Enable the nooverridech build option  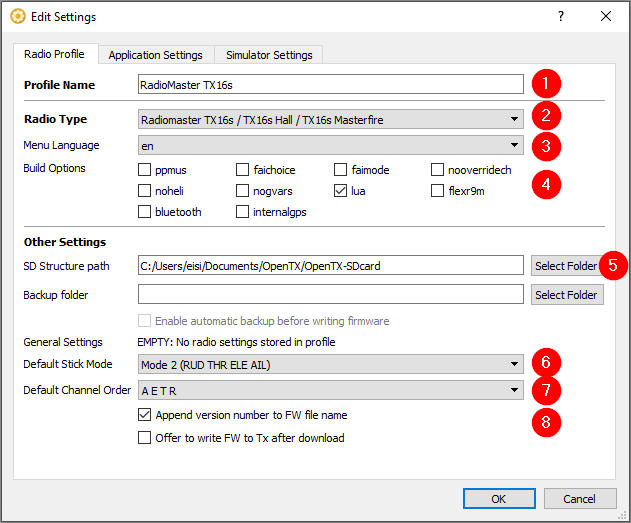pos(437,170)
